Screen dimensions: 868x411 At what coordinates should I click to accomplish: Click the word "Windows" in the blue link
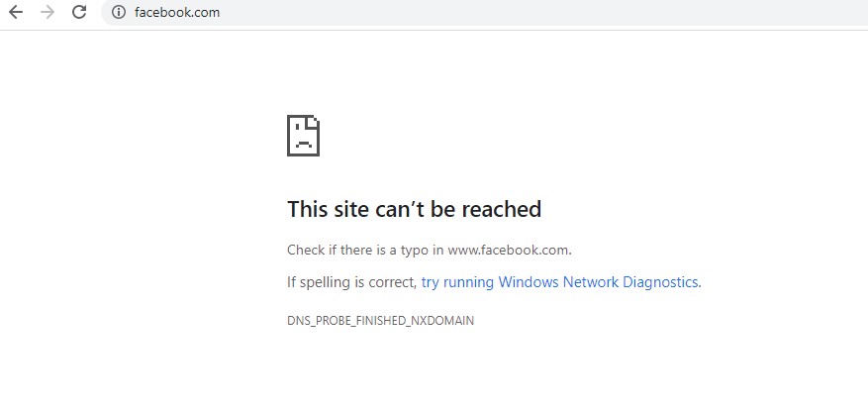click(x=529, y=282)
